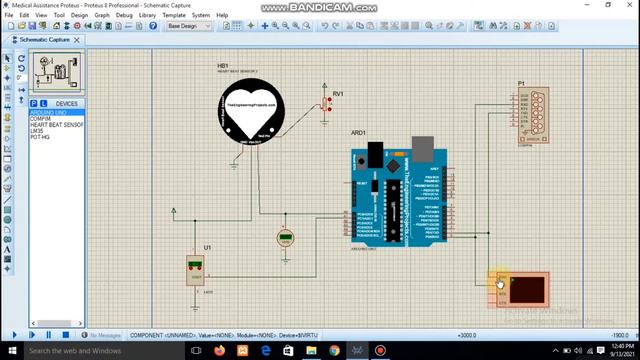
Task: Step the simulation with step button
Action: point(32,335)
